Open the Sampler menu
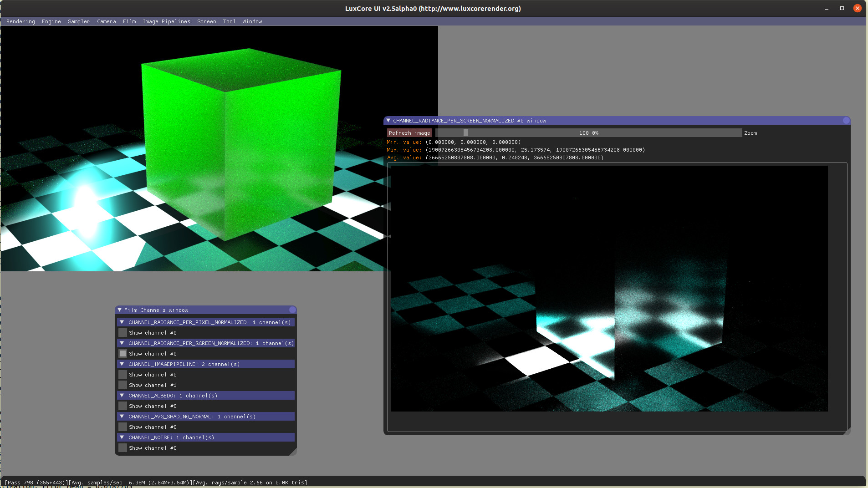The height and width of the screenshot is (488, 868). click(79, 21)
